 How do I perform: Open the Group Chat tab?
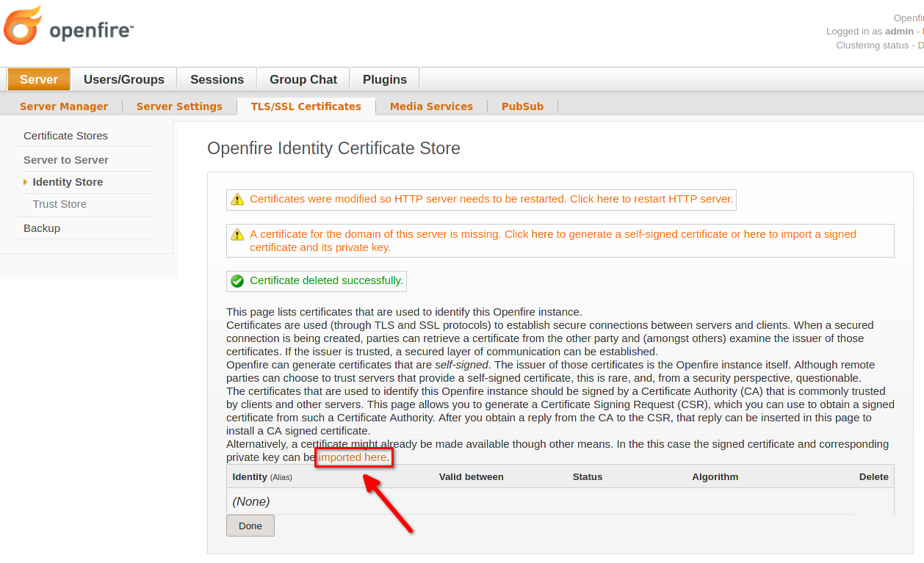click(x=303, y=79)
